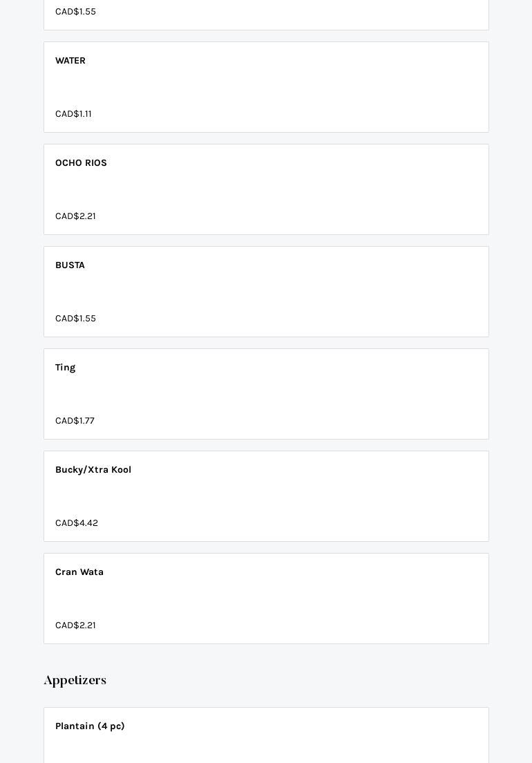The width and height of the screenshot is (532, 763).
Task: Choose the Ting beverage title
Action: [x=65, y=368]
